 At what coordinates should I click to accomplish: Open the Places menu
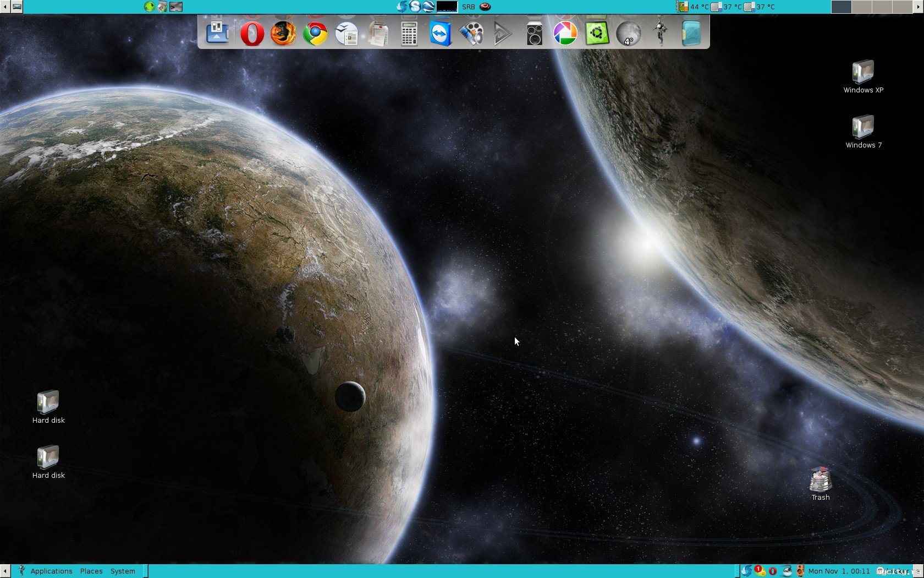[x=91, y=571]
